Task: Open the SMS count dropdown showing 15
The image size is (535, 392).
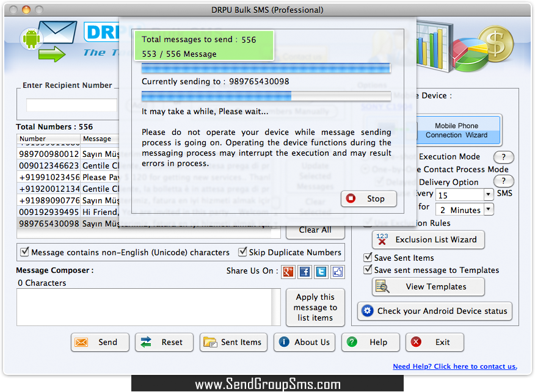Action: tap(488, 195)
